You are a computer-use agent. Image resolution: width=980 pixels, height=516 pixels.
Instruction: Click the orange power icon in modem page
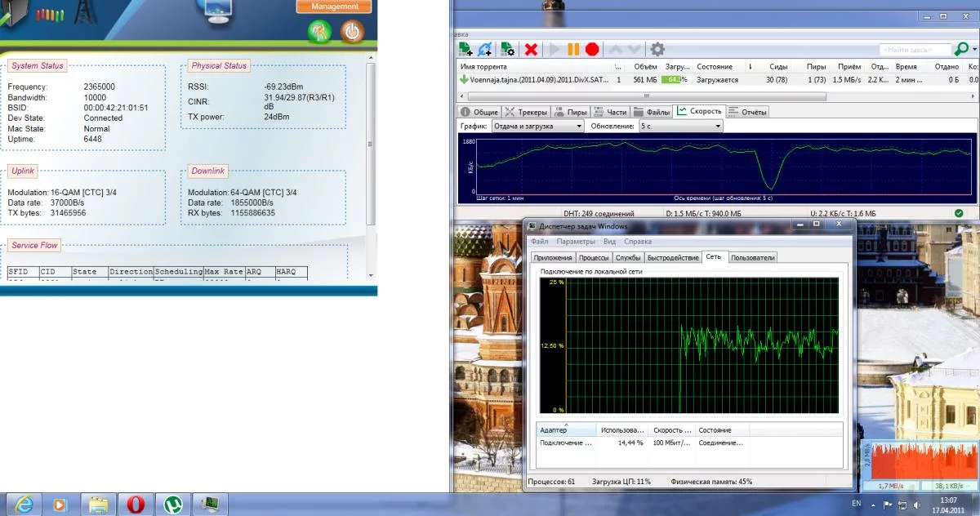[x=352, y=32]
